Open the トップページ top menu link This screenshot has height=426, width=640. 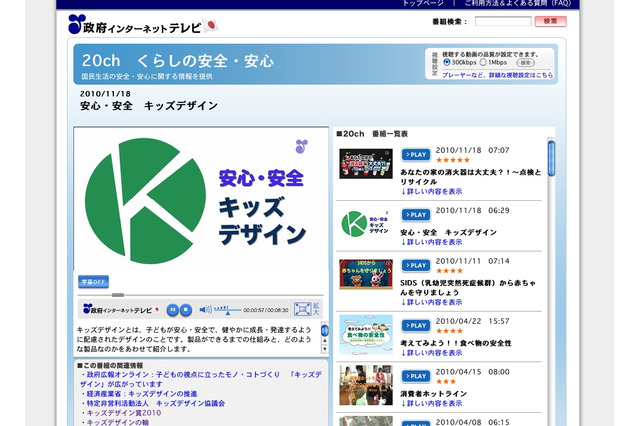[423, 3]
